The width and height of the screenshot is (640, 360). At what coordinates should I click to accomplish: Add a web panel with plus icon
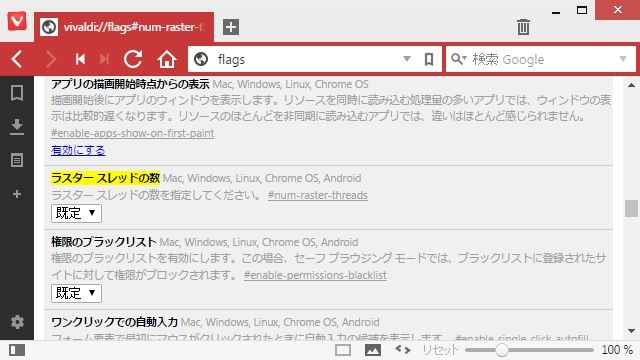click(17, 194)
